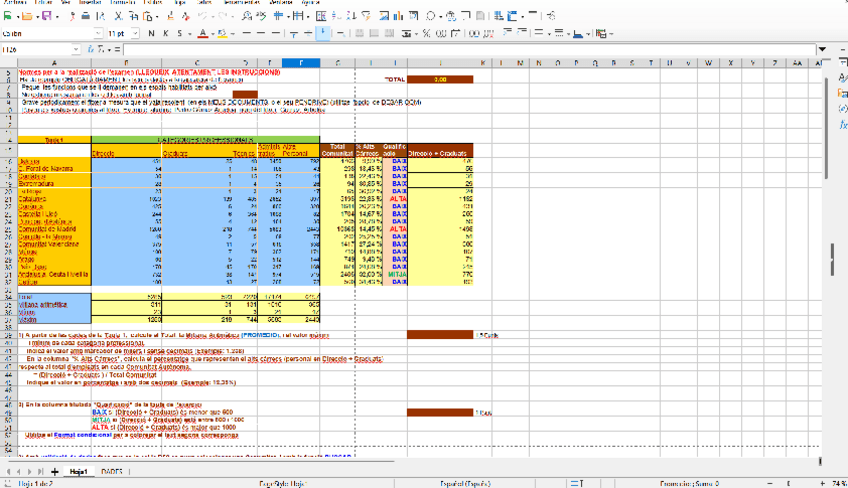Expand the formula bar arrow
Screen dimensions: 848x488
[x=822, y=48]
